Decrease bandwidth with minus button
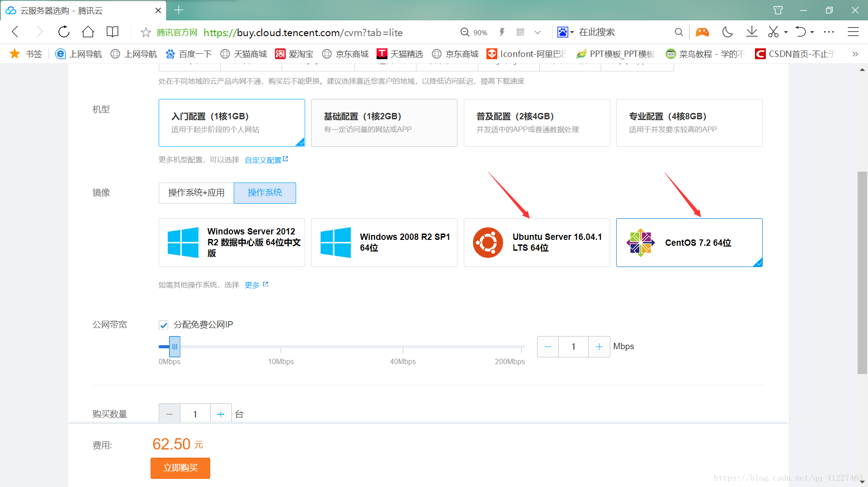The image size is (868, 487). pyautogui.click(x=548, y=347)
